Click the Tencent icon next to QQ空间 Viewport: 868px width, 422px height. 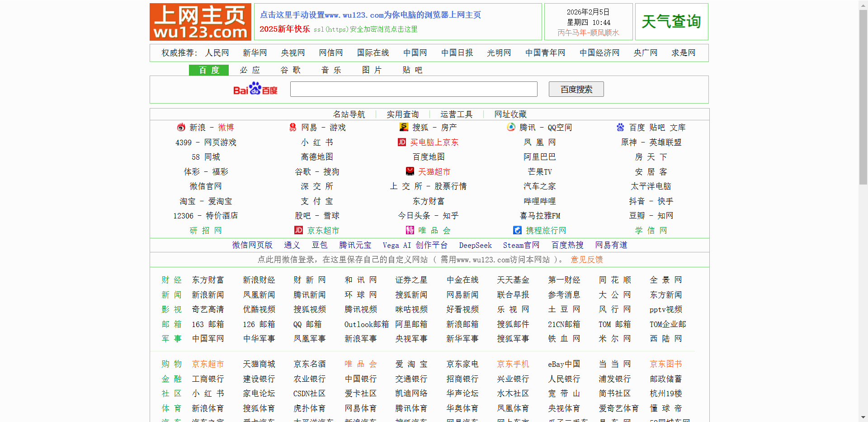tap(510, 128)
